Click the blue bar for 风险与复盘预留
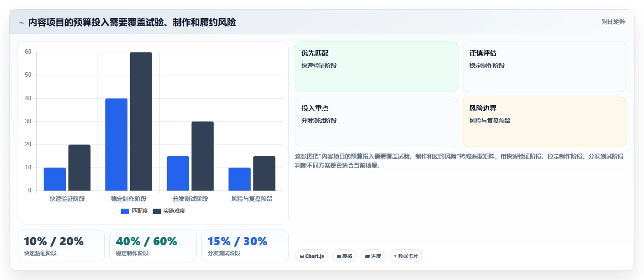Image resolution: width=644 pixels, height=280 pixels. coord(239,179)
